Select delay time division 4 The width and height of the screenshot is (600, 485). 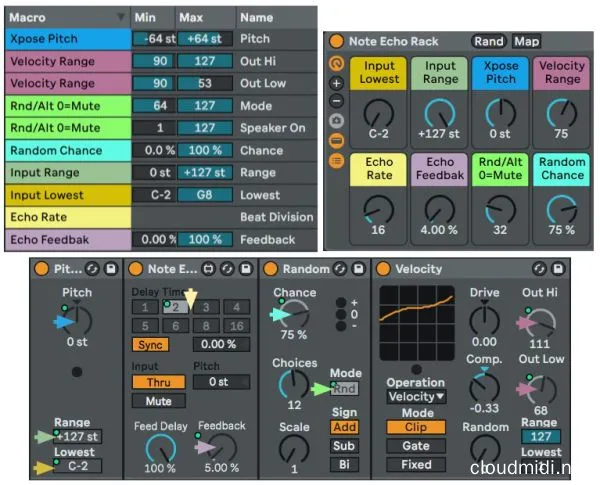click(236, 307)
